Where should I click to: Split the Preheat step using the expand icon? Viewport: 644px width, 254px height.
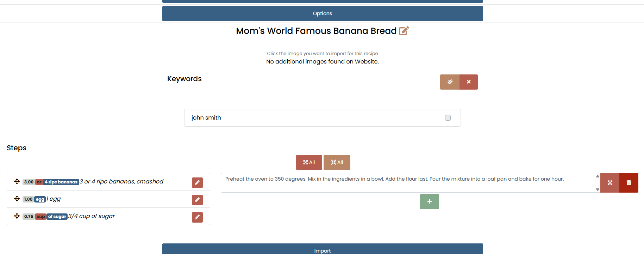(610, 183)
